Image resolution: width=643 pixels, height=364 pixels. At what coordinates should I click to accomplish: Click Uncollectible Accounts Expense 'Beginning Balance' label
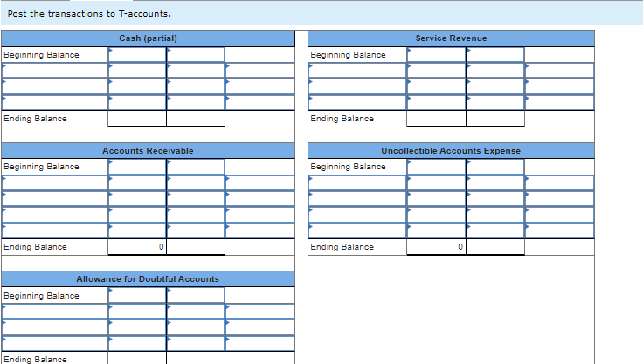[x=349, y=167]
